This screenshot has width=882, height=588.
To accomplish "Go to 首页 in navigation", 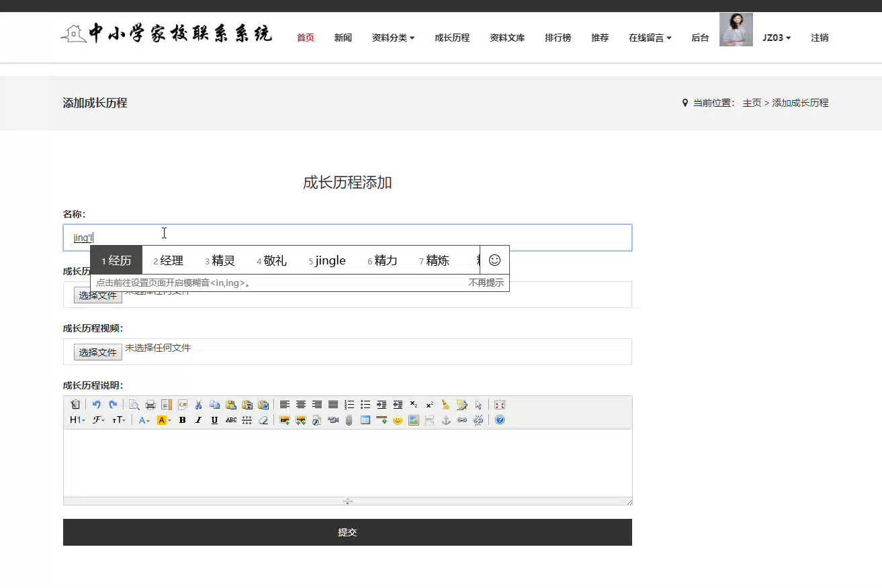I will pyautogui.click(x=306, y=38).
